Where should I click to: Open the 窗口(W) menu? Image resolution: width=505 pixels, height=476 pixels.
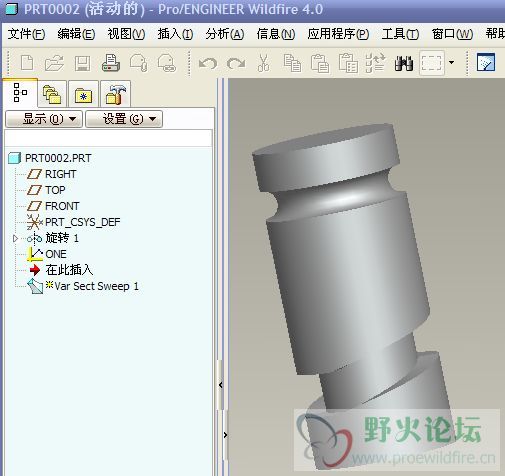click(452, 34)
